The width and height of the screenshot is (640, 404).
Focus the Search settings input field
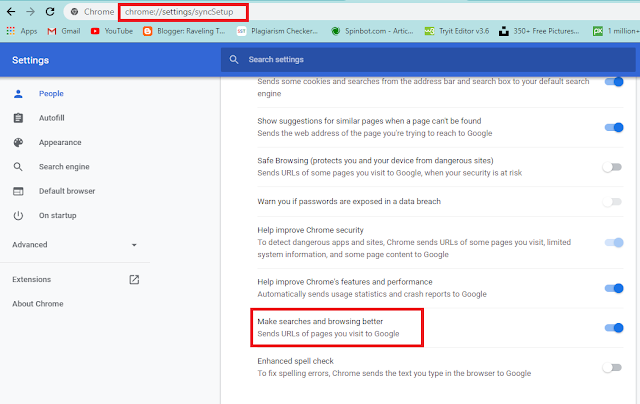428,60
